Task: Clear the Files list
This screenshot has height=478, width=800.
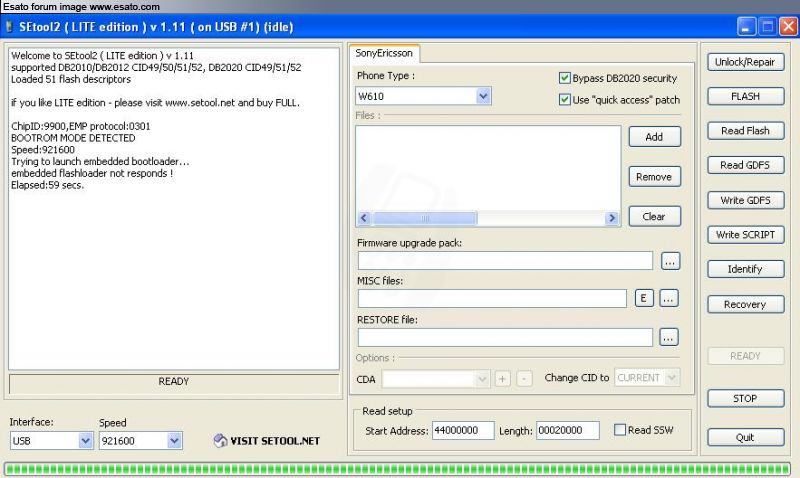Action: pos(655,216)
